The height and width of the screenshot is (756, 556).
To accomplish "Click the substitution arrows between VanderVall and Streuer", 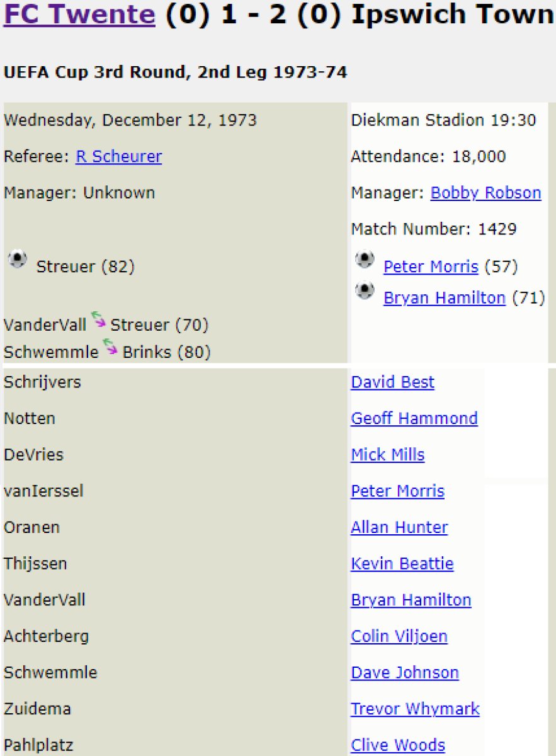I will pyautogui.click(x=98, y=320).
